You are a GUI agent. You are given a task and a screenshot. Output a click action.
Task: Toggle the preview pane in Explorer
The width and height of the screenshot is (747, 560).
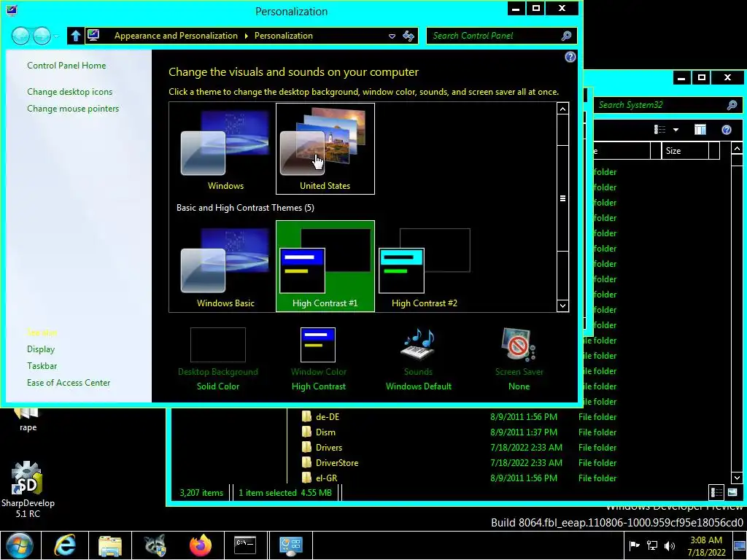(700, 130)
